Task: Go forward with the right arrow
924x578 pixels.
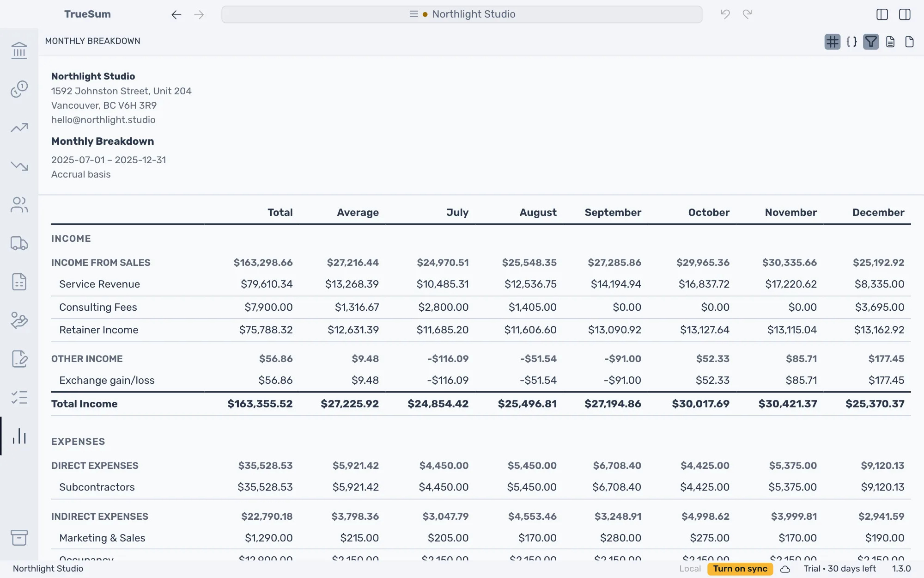Action: (x=199, y=15)
